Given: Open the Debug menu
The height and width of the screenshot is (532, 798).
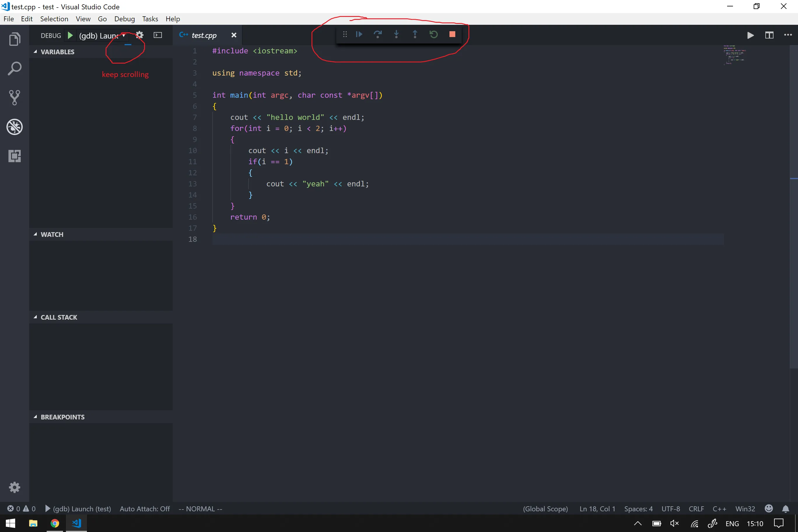Looking at the screenshot, I should [x=124, y=19].
